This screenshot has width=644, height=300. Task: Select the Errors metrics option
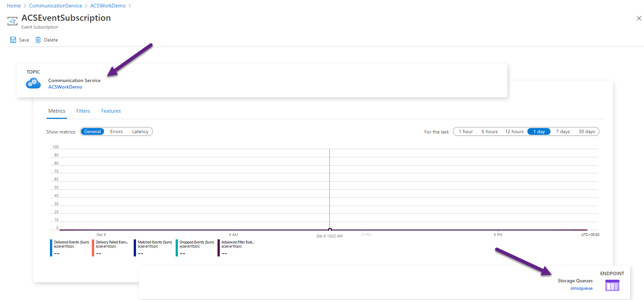pos(116,131)
